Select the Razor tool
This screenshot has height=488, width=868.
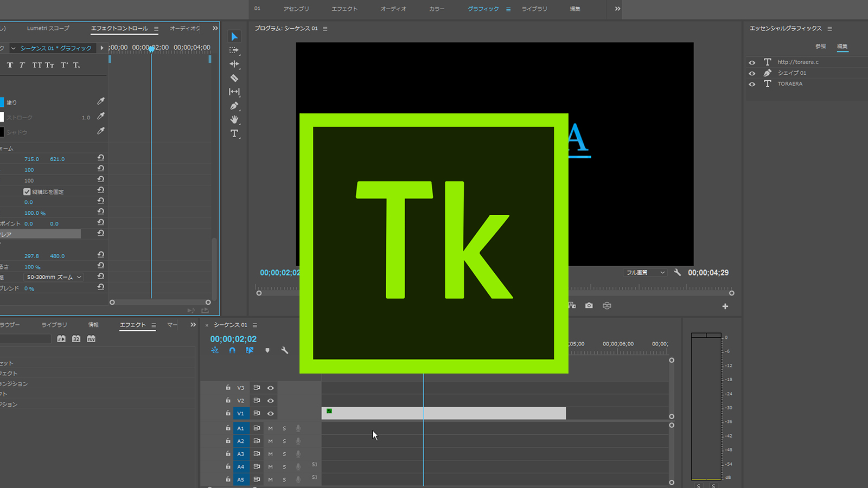[x=234, y=78]
